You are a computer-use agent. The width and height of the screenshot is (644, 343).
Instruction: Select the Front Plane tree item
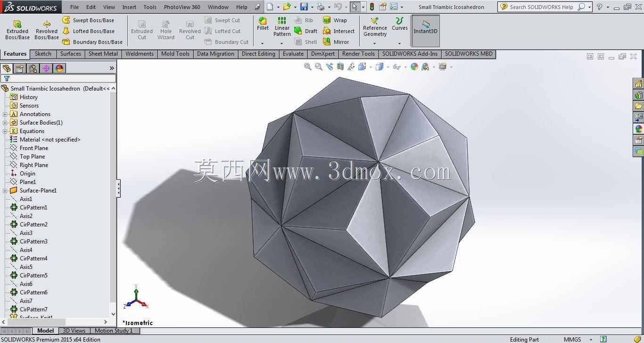[34, 148]
